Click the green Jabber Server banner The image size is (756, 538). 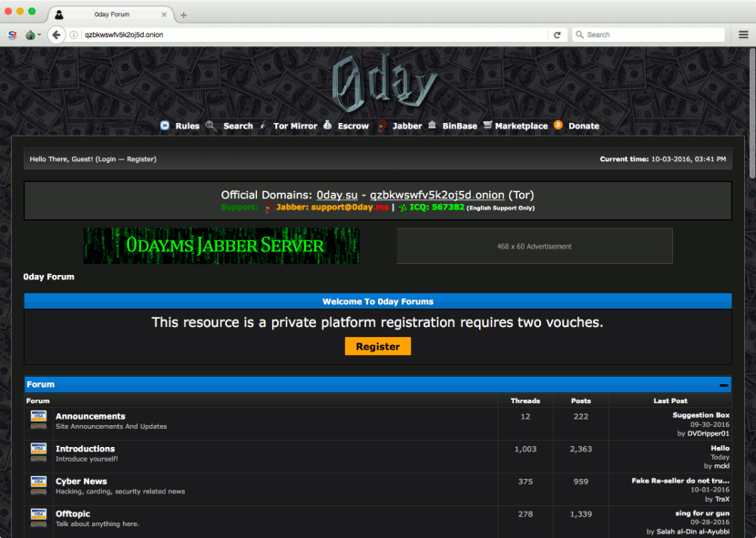coord(221,246)
